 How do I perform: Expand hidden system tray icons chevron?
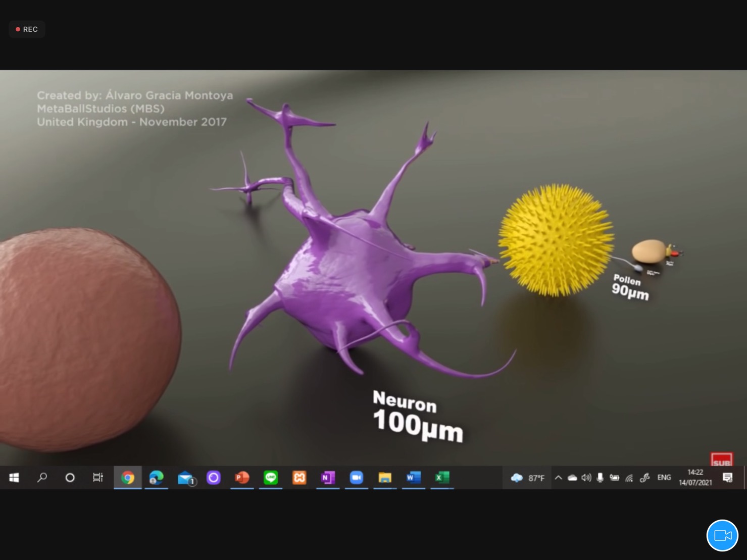coord(558,477)
